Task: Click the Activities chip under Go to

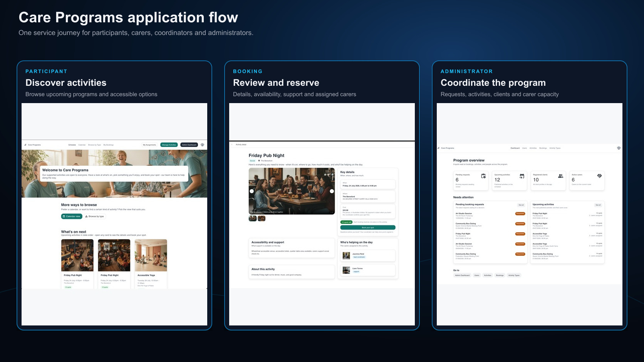Action: tap(488, 275)
